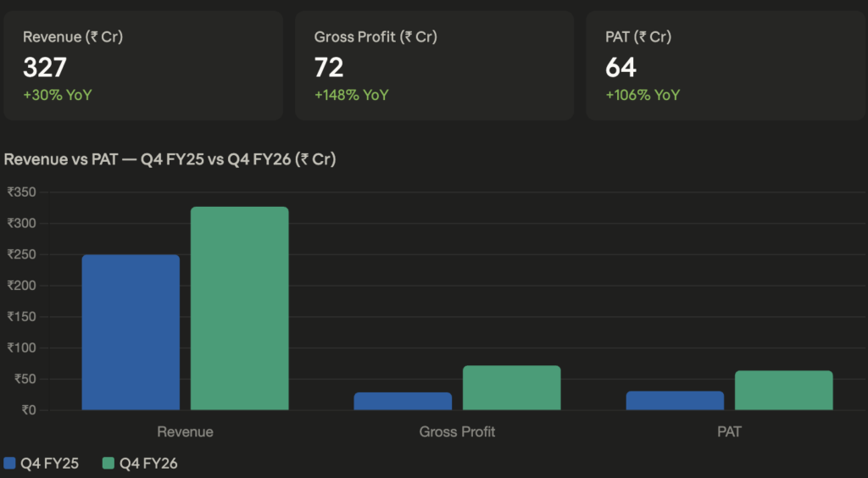Click the ₹350 y-axis tick label

coord(21,192)
